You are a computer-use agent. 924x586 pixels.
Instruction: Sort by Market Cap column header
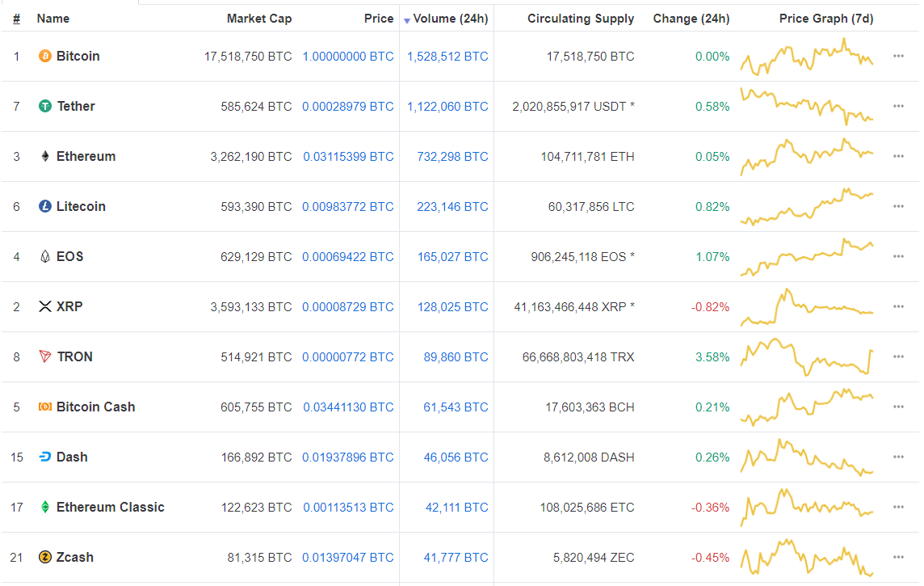[259, 19]
